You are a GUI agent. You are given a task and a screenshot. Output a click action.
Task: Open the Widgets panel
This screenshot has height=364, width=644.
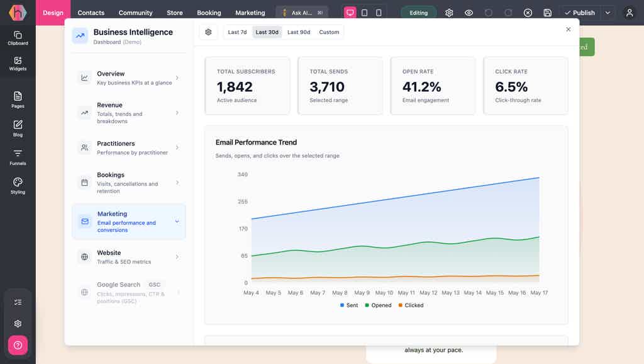click(18, 64)
